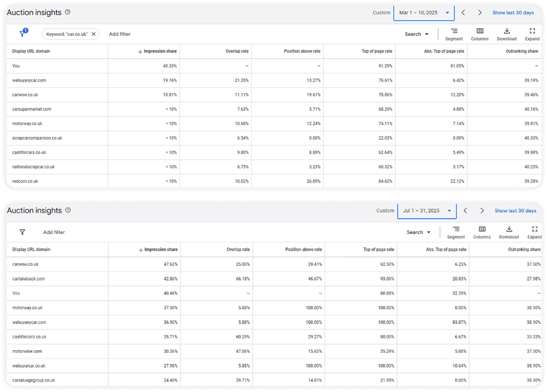This screenshot has width=547, height=392.
Task: Go to previous date range in top panel
Action: (x=463, y=13)
